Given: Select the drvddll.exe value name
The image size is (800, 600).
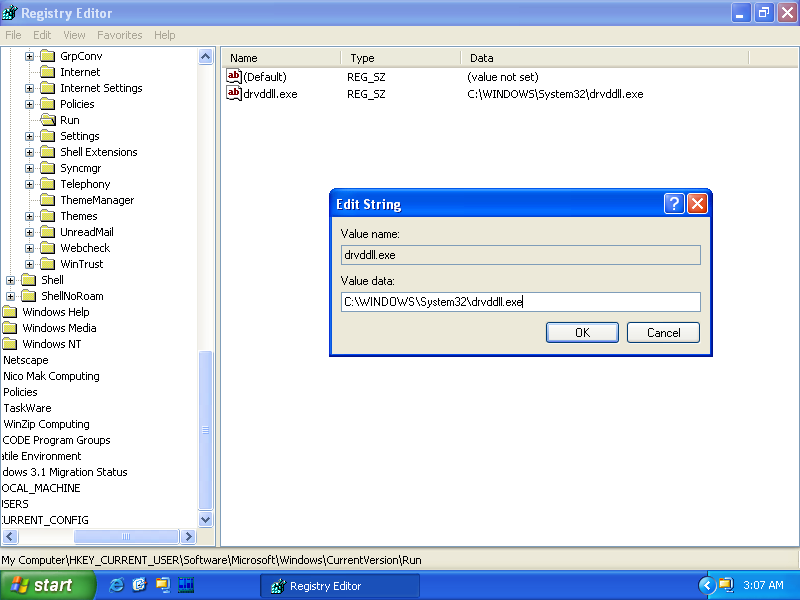Looking at the screenshot, I should point(270,94).
